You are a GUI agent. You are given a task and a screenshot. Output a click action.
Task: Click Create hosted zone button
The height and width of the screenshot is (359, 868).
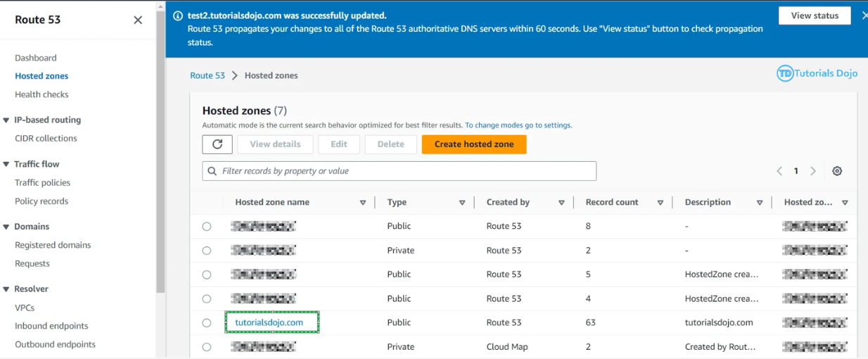[x=474, y=144]
